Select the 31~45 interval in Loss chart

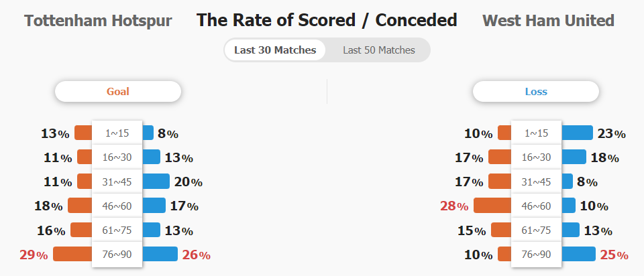click(536, 182)
